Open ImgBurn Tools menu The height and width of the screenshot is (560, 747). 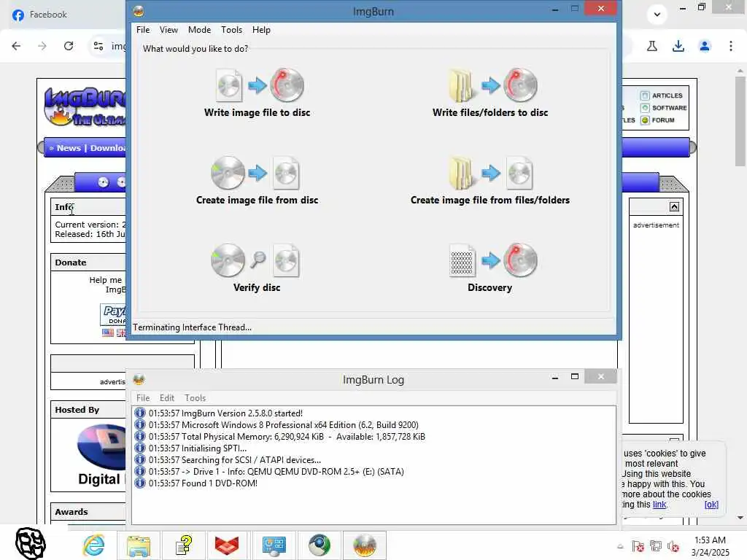coord(231,29)
